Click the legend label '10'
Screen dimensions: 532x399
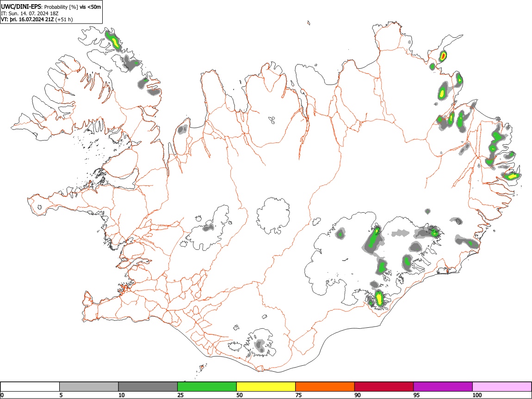pos(122,395)
